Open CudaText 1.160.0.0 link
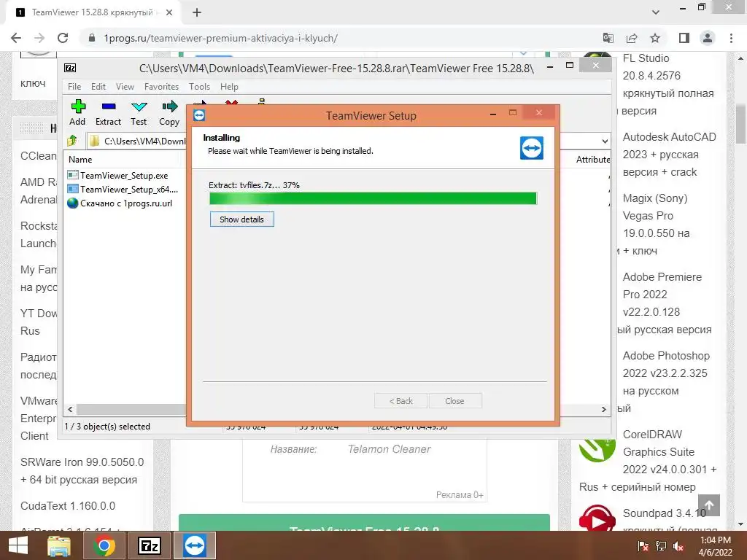 point(68,506)
